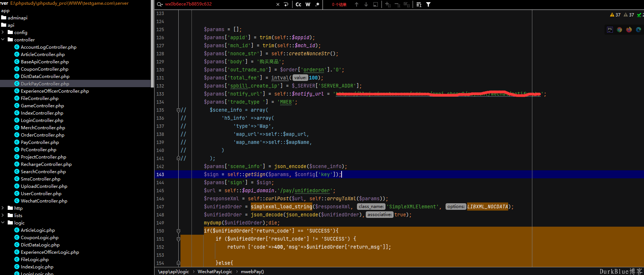Click the gutter at line number 149
Viewport: 644px width, 275px height.
(x=160, y=223)
